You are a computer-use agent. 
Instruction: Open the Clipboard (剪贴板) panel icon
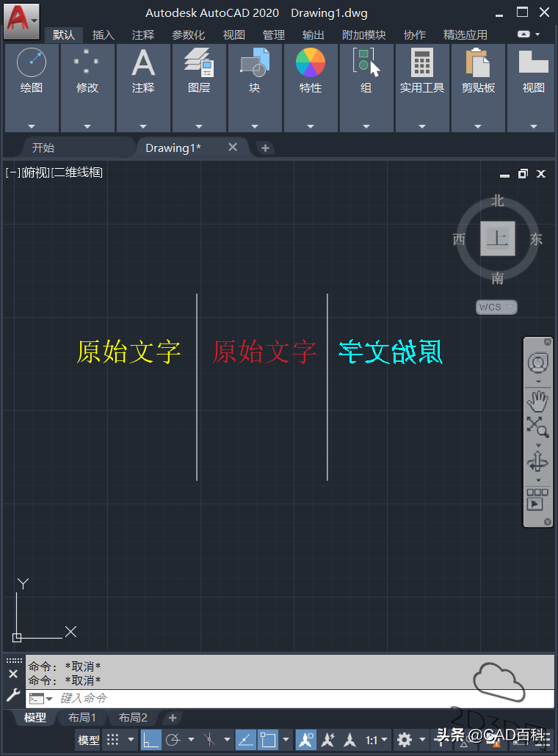(x=478, y=62)
